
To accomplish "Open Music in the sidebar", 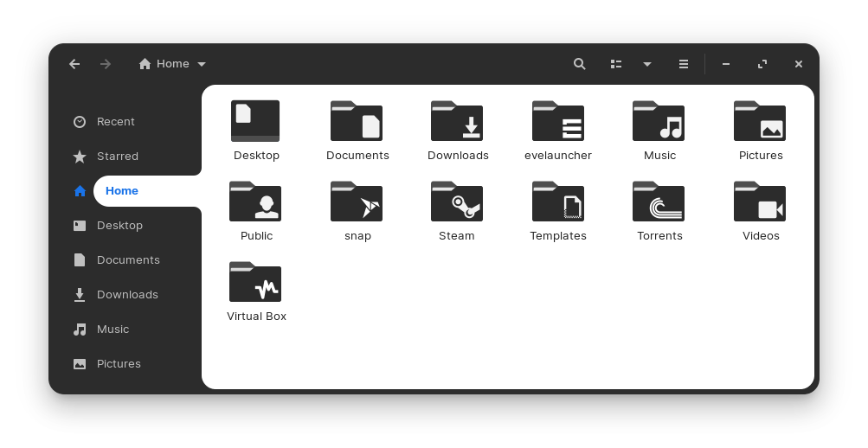I will [x=101, y=330].
